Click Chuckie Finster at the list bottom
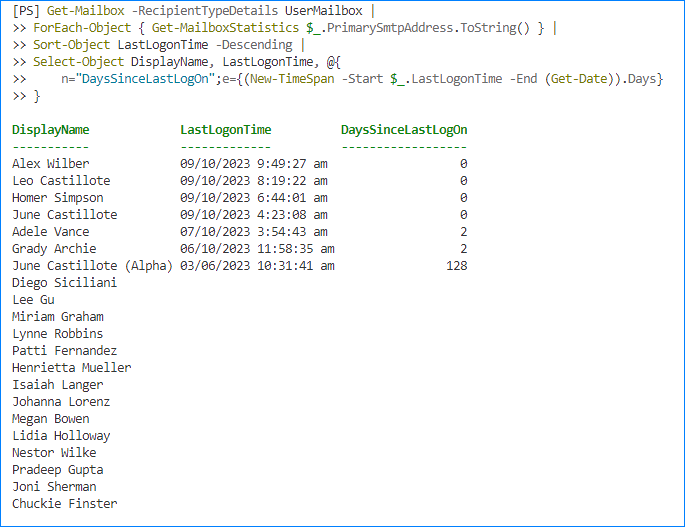Screen dimensions: 685x527 [x=64, y=503]
